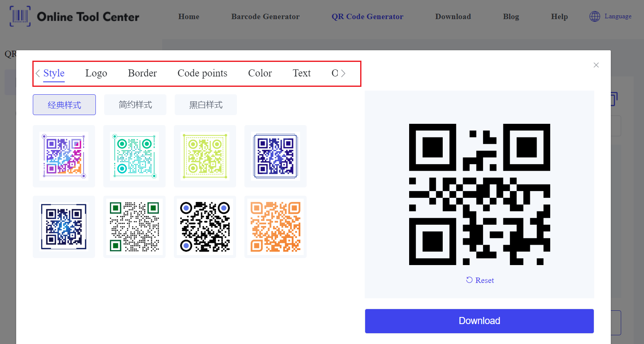Choose the green-eyed dotted QR style
The height and width of the screenshot is (344, 644).
point(134,227)
